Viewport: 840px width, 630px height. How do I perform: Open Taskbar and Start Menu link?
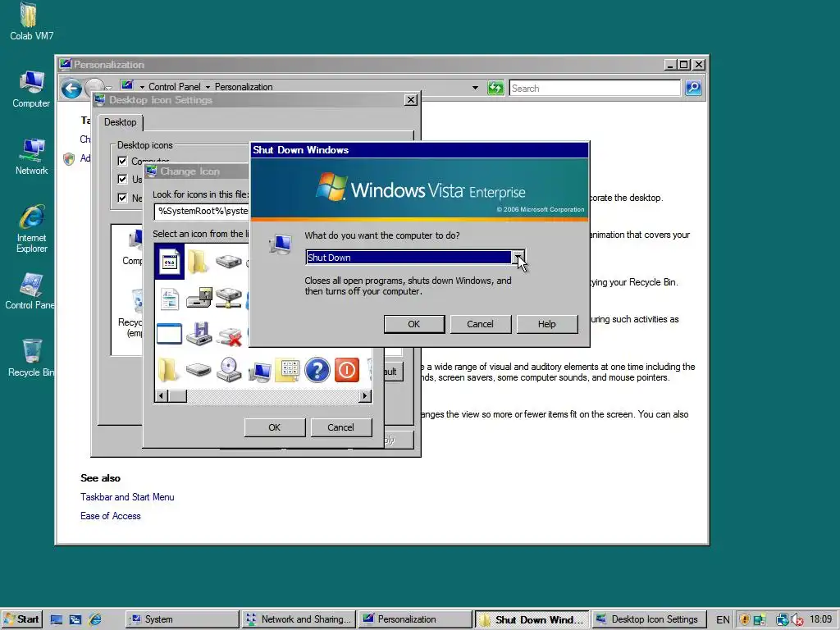click(x=127, y=497)
